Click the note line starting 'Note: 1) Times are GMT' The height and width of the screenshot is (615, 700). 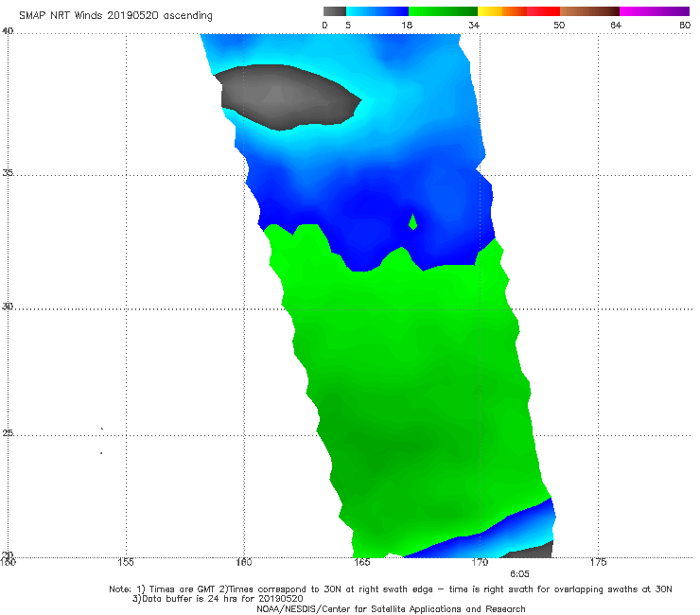tap(391, 589)
